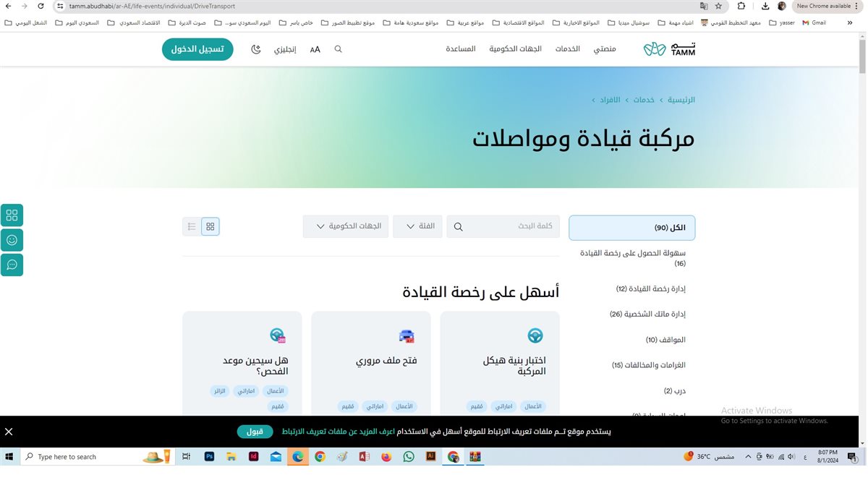Open the smiley feedback widget
The height and width of the screenshot is (488, 868).
point(12,240)
